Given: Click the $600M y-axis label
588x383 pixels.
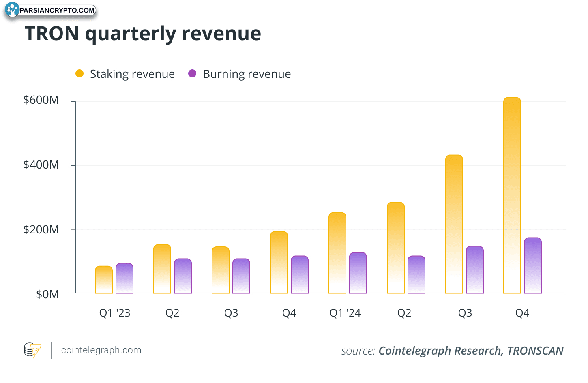Looking at the screenshot, I should [41, 100].
